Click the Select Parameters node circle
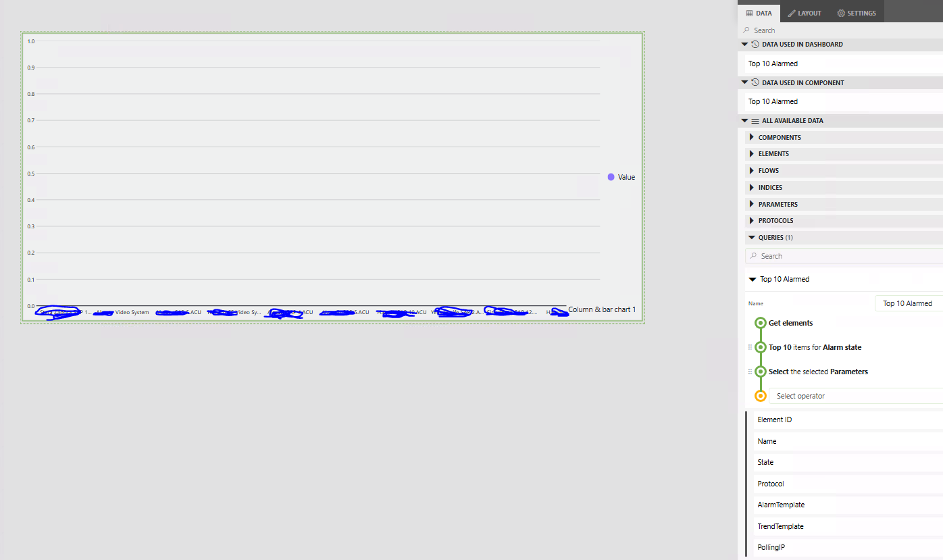 (x=761, y=372)
